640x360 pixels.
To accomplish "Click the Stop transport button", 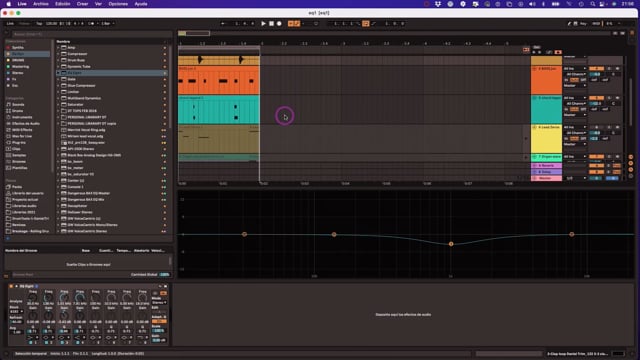I will point(271,24).
